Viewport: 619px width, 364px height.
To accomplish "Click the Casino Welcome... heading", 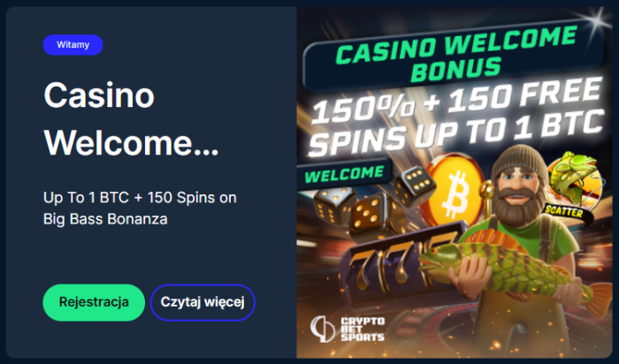I will click(x=131, y=118).
